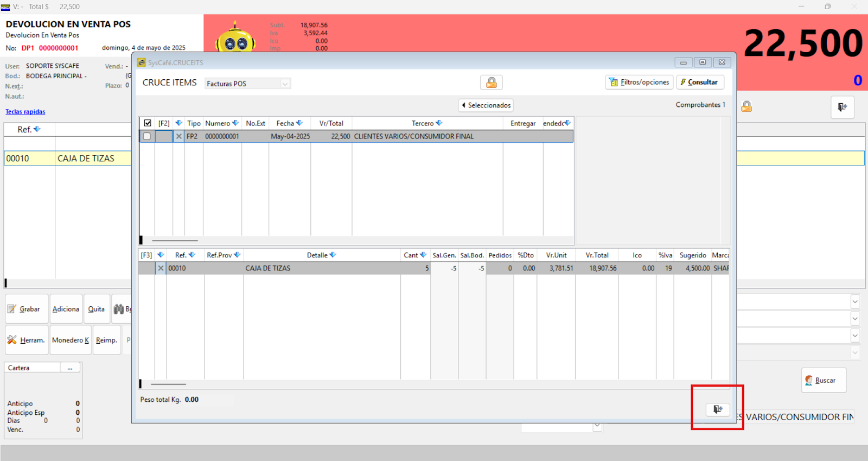The width and height of the screenshot is (868, 461).
Task: Click the Consultar button
Action: coord(699,83)
